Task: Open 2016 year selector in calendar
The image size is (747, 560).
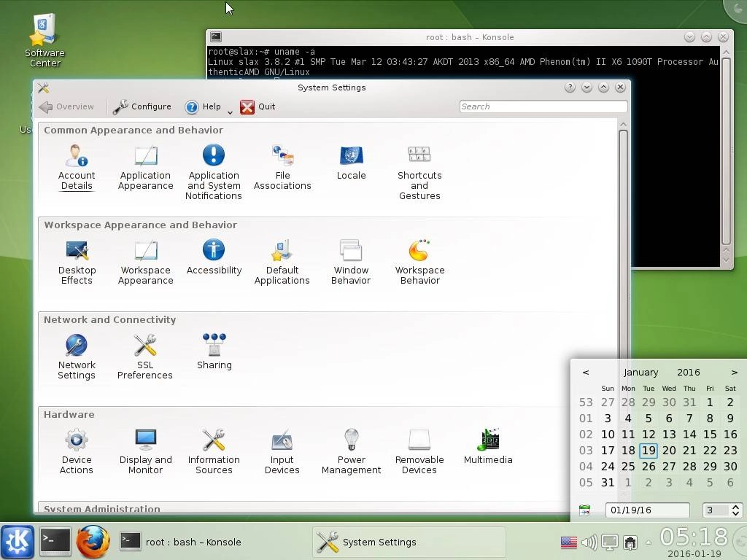Action: click(x=689, y=373)
